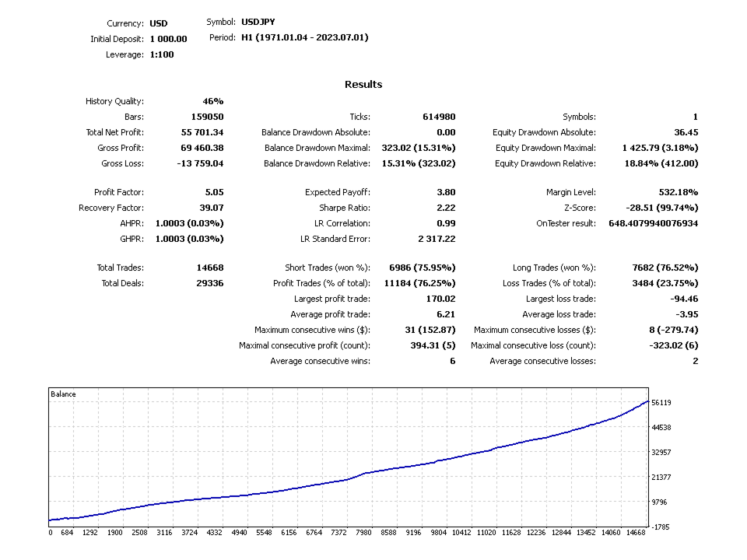Click the 14668 x-axis tick label
Screen dimensions: 747x560
[x=636, y=533]
